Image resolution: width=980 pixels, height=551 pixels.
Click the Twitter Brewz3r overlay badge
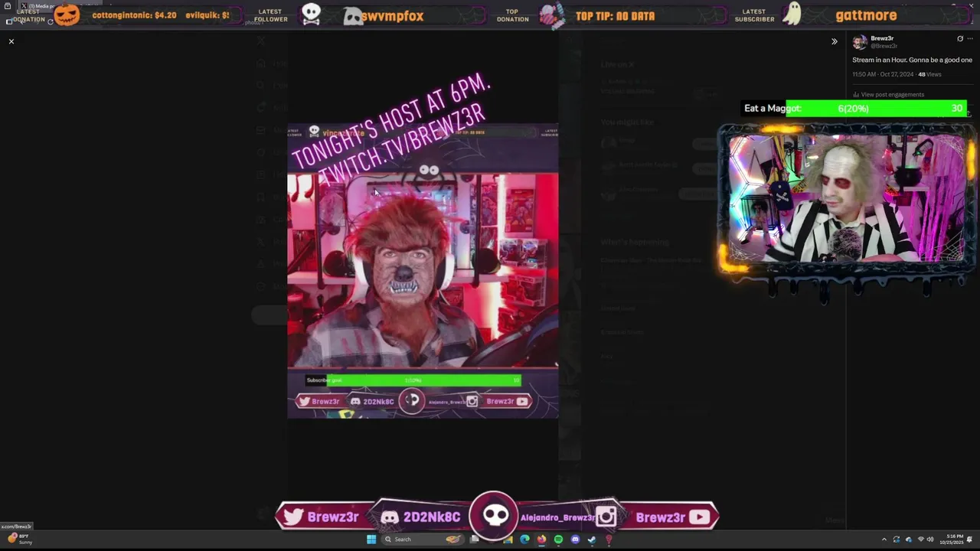(323, 517)
